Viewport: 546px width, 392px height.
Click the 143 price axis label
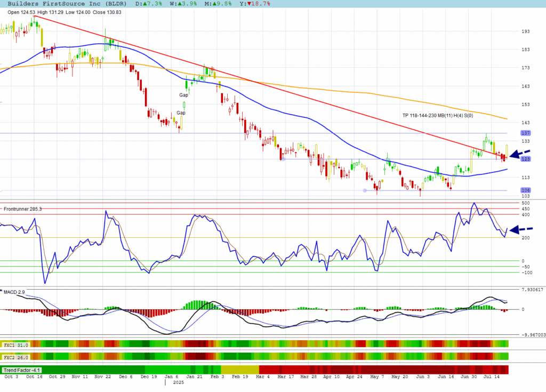point(525,123)
